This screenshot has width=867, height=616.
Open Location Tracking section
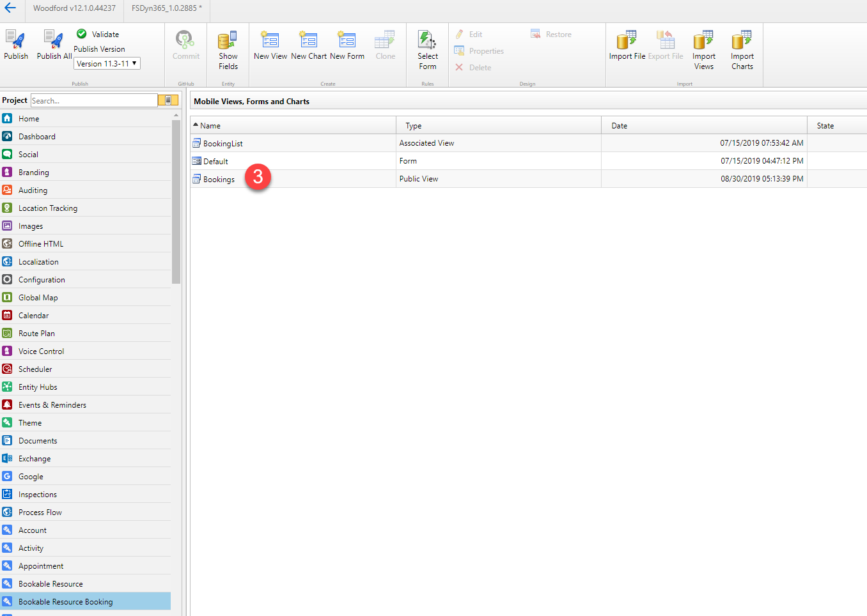coord(86,208)
